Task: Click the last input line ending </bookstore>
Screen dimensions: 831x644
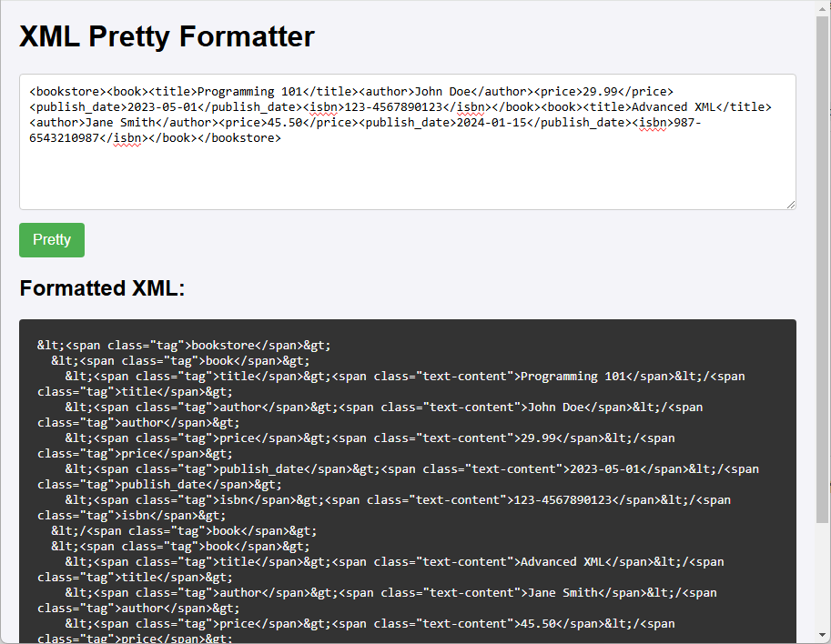Action: point(156,137)
